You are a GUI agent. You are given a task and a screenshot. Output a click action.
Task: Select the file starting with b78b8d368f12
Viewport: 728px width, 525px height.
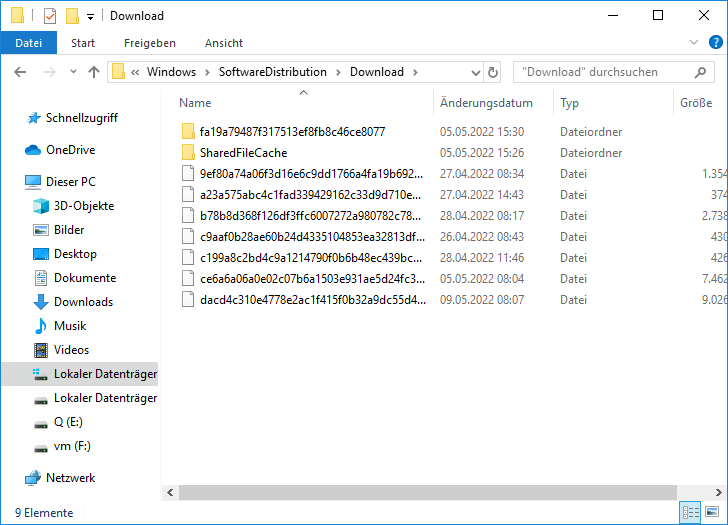tap(310, 216)
